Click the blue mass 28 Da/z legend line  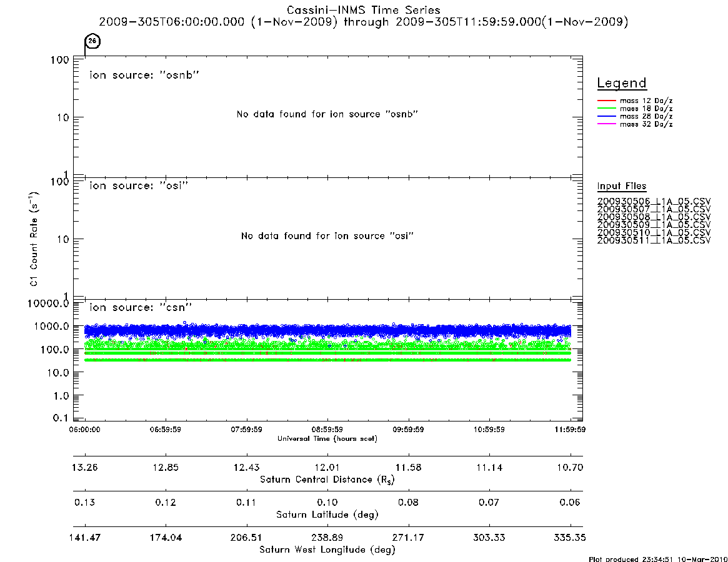(606, 117)
